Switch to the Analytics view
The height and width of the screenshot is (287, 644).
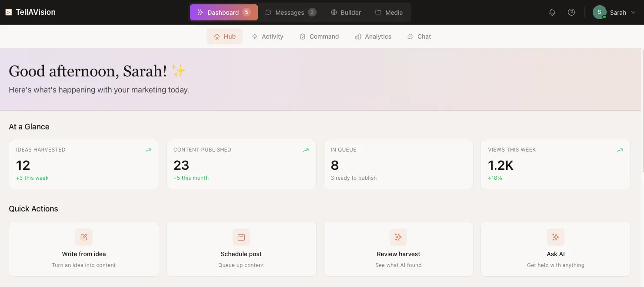373,36
